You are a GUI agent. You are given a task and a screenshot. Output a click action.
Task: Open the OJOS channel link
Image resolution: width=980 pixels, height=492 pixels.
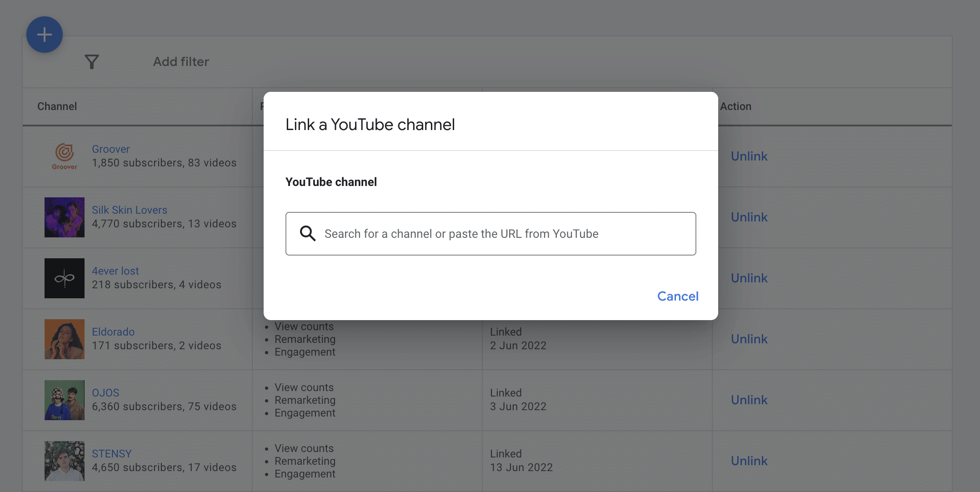[x=105, y=393]
